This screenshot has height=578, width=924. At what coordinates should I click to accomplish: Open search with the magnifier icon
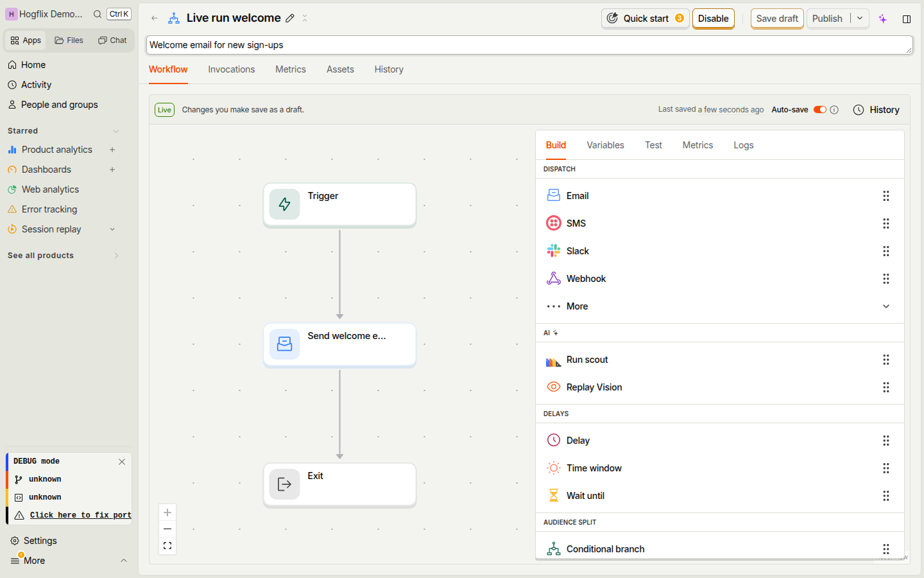pyautogui.click(x=98, y=14)
